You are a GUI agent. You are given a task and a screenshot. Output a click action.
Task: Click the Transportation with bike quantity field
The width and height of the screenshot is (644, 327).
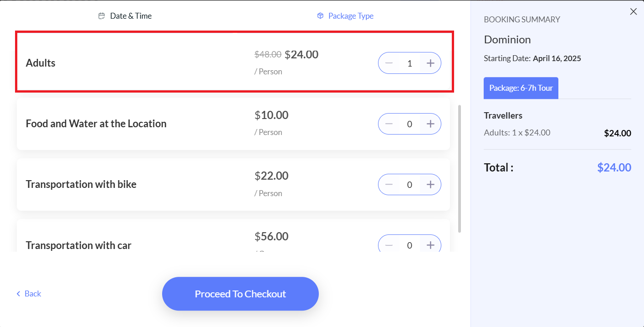point(409,184)
